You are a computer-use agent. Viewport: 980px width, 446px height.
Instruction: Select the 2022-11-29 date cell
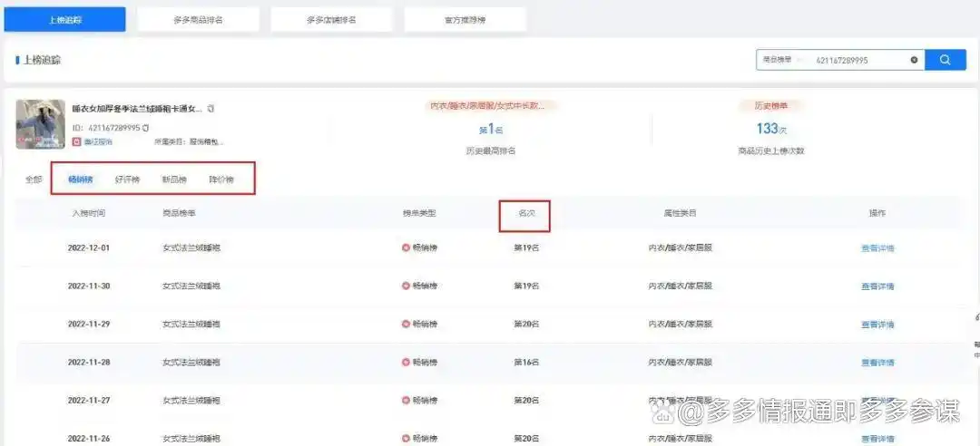(x=89, y=325)
